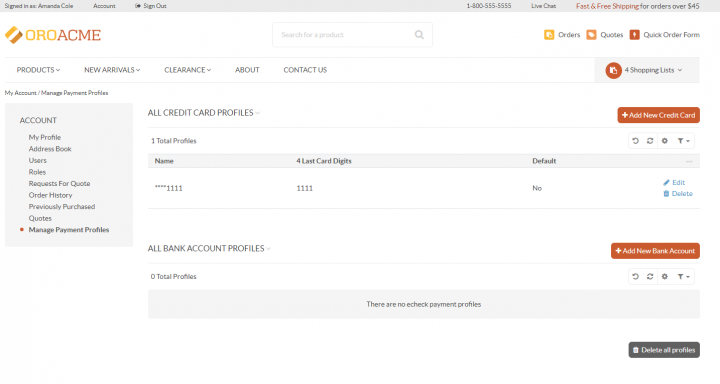Viewport: 720px width, 384px height.
Task: Open Requests For Quote in sidebar
Action: click(59, 183)
